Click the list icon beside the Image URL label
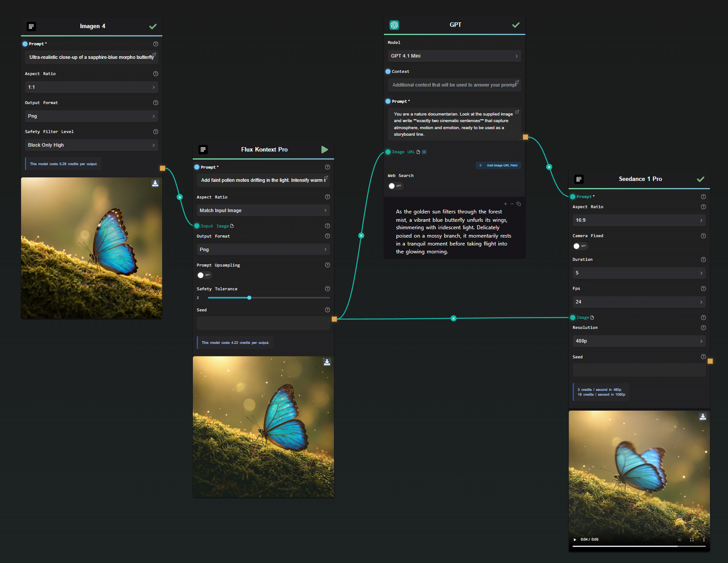728x563 pixels. click(x=424, y=152)
